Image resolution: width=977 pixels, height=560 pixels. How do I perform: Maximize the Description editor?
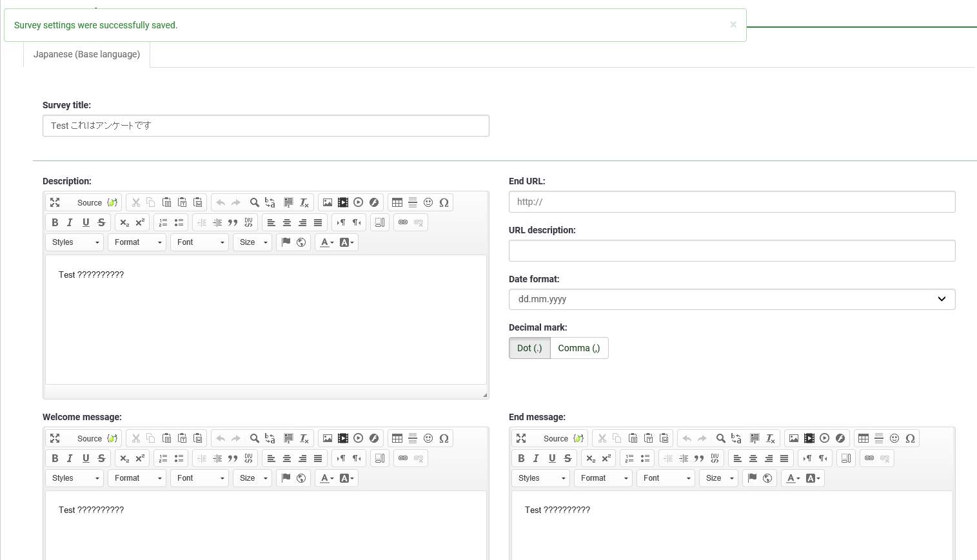tap(55, 202)
